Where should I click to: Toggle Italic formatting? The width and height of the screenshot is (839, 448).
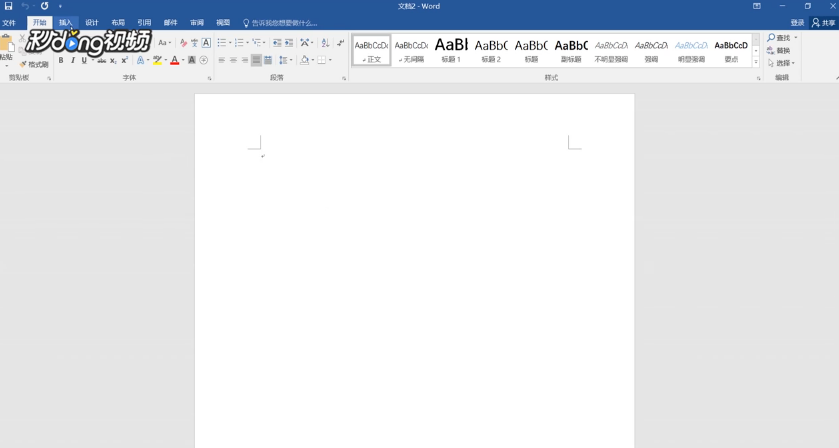[73, 60]
